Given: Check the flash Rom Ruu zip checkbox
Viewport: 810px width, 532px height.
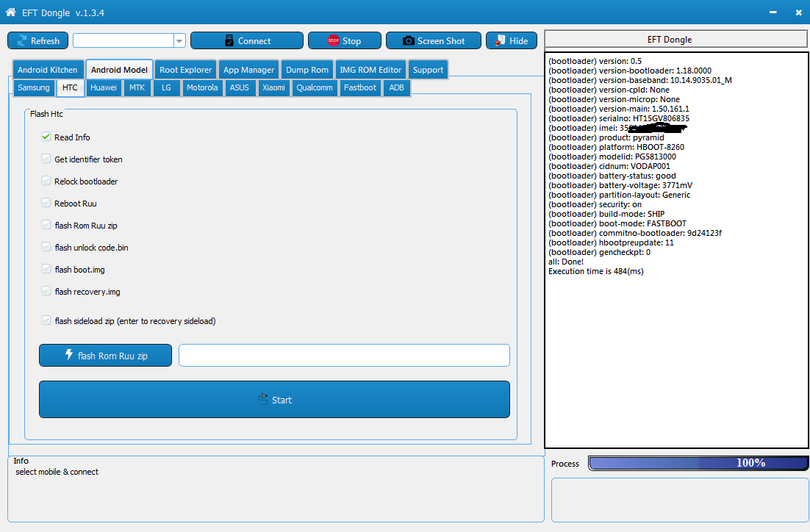Looking at the screenshot, I should [46, 225].
